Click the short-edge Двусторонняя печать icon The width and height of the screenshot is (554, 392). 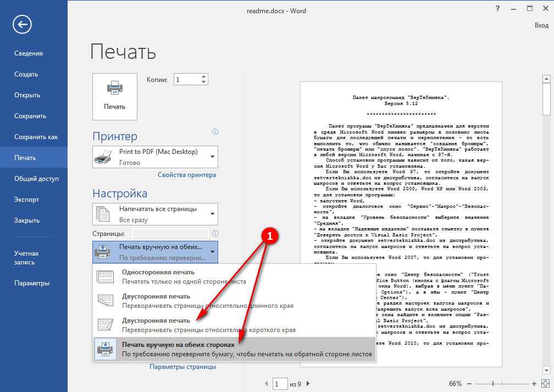click(106, 325)
